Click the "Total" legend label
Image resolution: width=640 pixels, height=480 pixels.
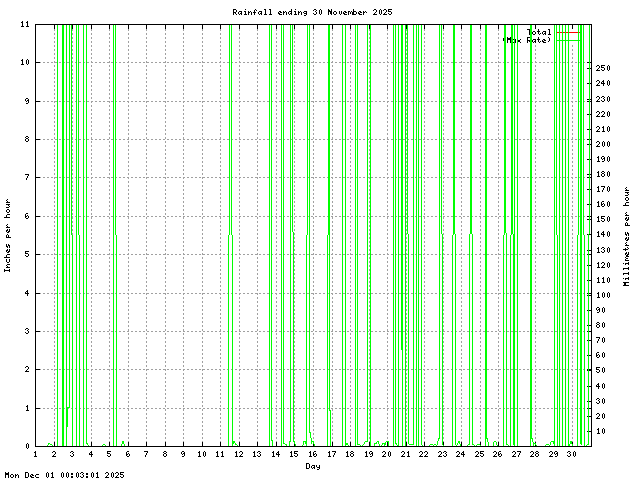click(x=539, y=32)
